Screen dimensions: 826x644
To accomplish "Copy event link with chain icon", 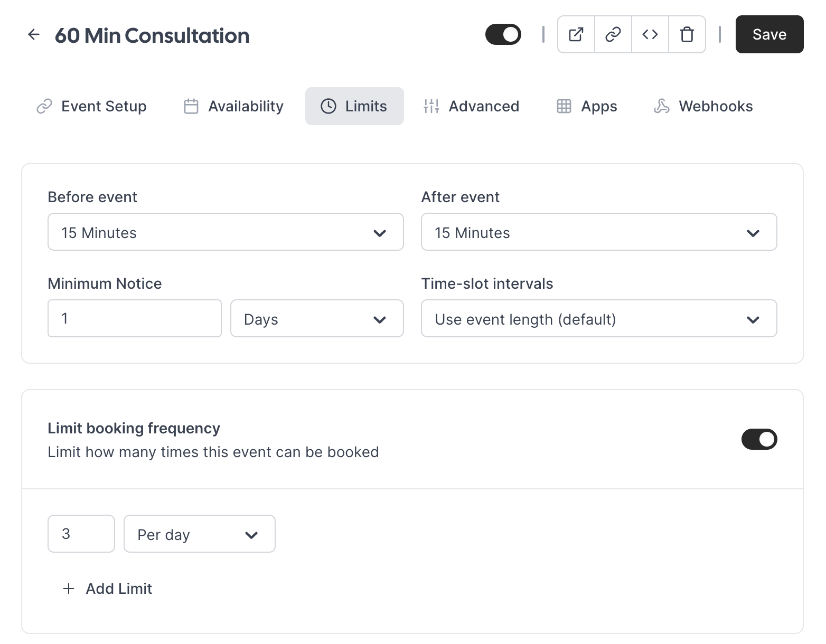I will pos(613,34).
